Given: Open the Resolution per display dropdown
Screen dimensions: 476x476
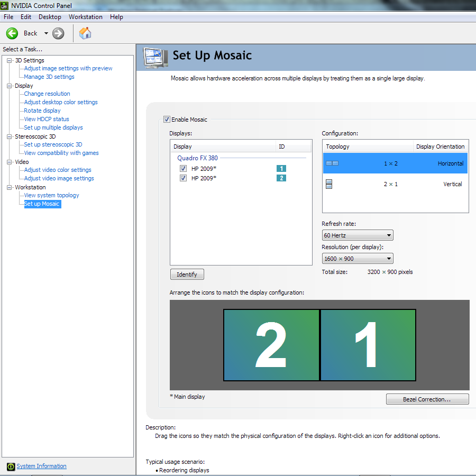Looking at the screenshot, I should pyautogui.click(x=358, y=259).
